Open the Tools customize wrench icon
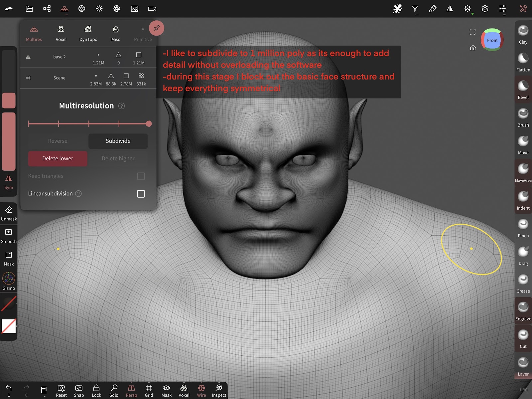This screenshot has width=532, height=399. 523,9
